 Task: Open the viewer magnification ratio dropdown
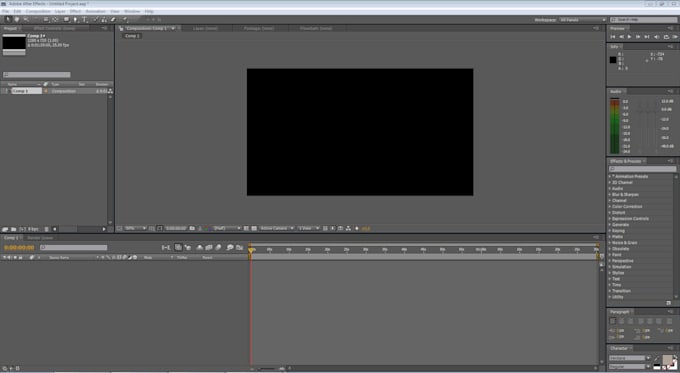[135, 228]
